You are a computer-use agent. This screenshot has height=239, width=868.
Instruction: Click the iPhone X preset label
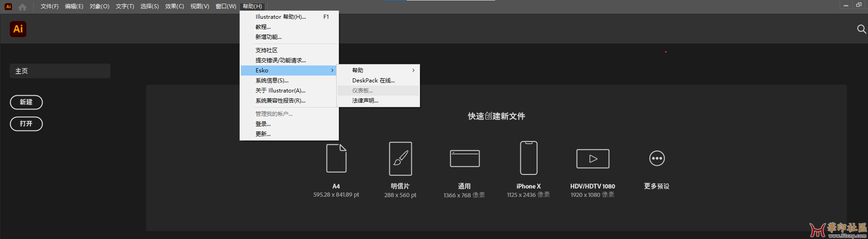tap(529, 186)
